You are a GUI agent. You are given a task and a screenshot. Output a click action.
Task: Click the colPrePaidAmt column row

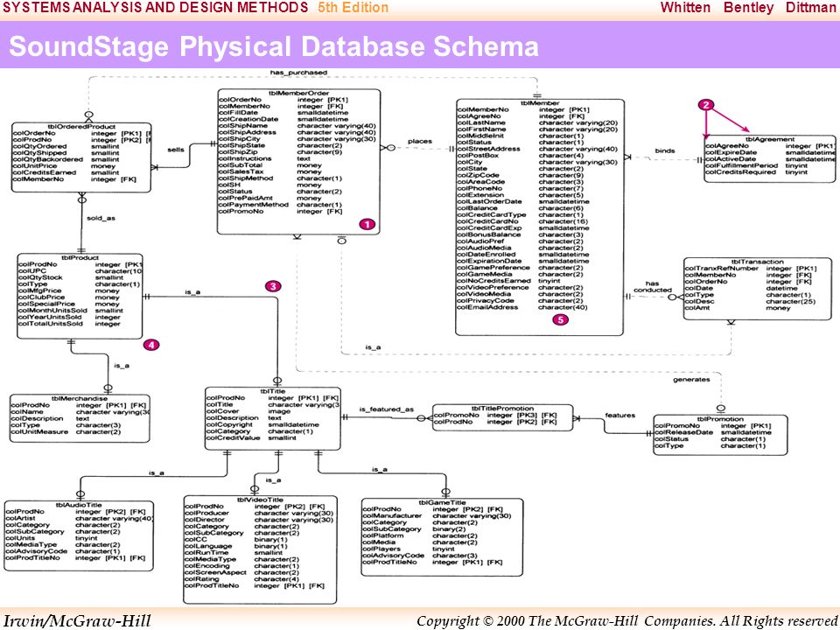pos(270,198)
